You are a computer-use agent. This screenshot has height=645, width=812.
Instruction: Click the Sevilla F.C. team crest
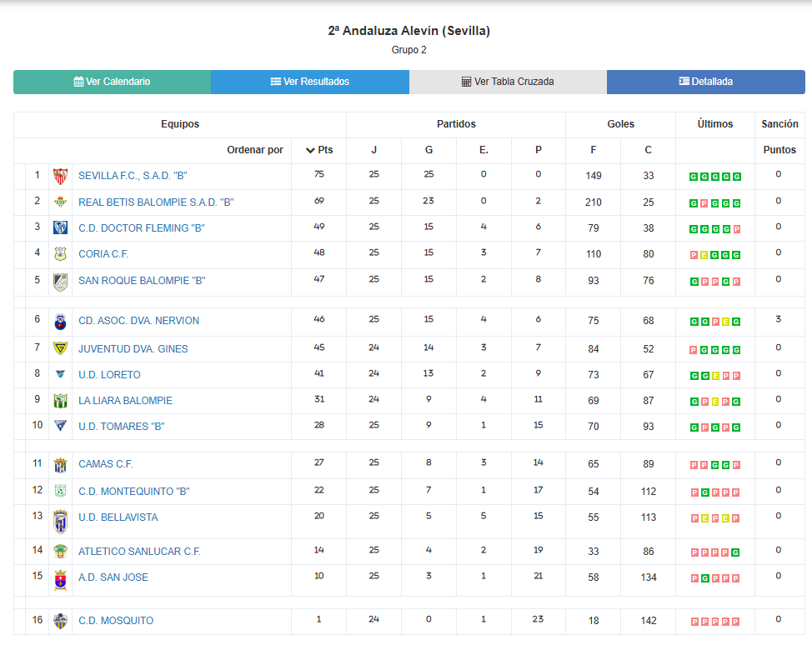60,176
